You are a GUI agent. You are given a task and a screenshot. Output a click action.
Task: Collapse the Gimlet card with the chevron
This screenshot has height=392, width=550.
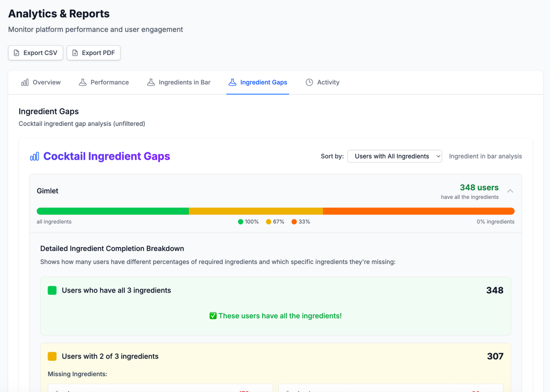(x=510, y=191)
